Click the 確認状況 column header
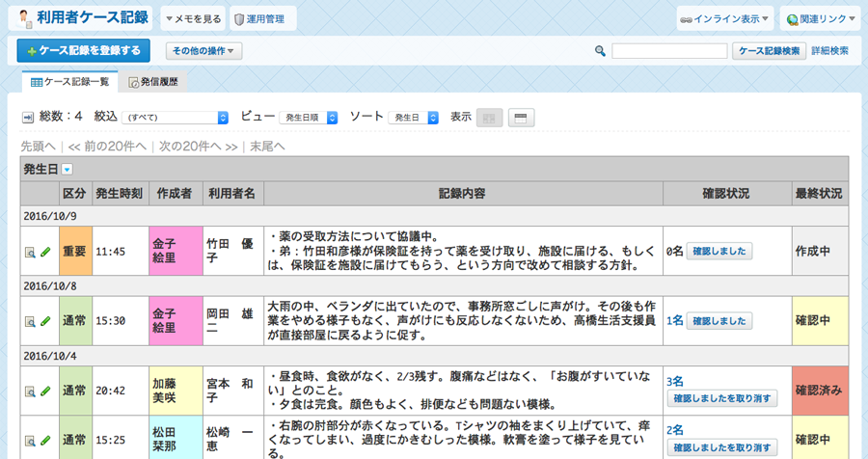 coord(727,194)
